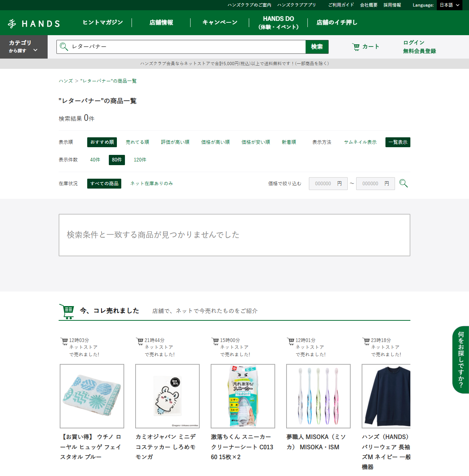Image resolution: width=469 pixels, height=476 pixels.
Task: Open the MISOKA toothbrush product thumbnail
Action: (318, 396)
